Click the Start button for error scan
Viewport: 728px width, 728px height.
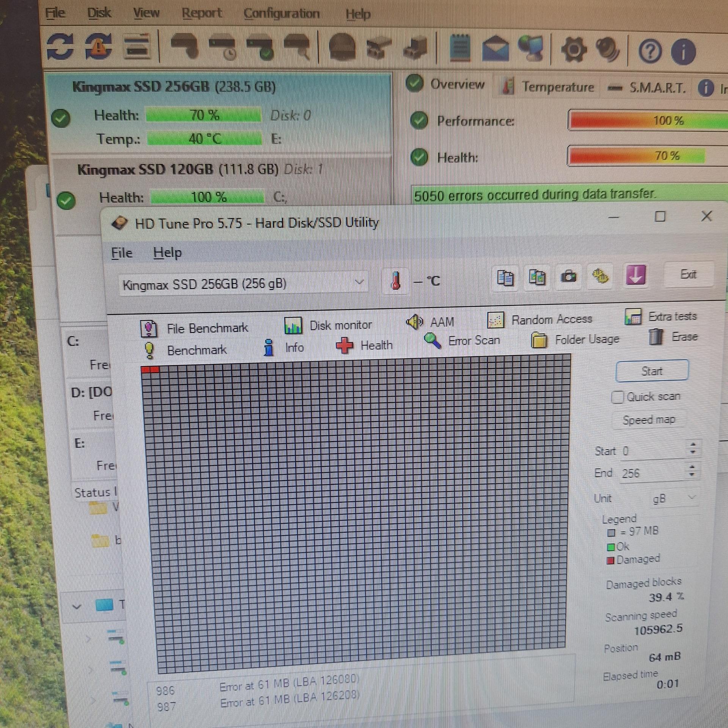pyautogui.click(x=652, y=370)
